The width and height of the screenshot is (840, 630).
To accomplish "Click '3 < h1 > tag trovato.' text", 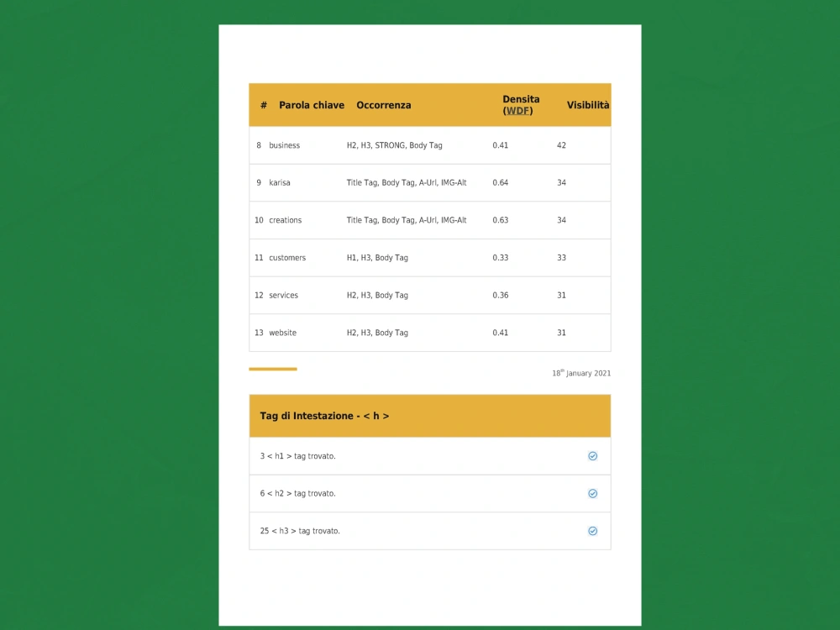I will [x=298, y=456].
